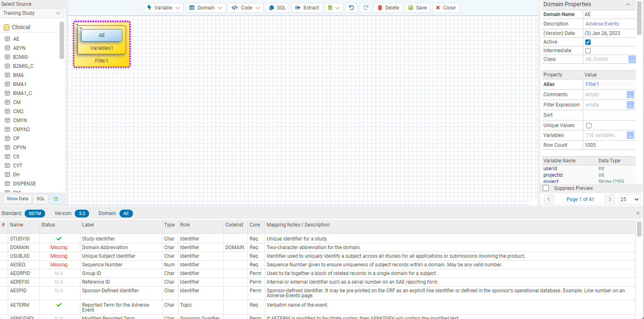Screen dimensions: 644x319
Task: Open the Domain dropdown in the toolbar
Action: click(205, 8)
